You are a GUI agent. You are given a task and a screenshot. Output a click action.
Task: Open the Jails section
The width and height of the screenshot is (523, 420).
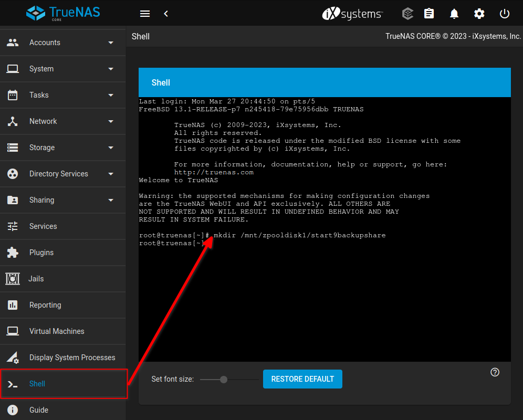(x=36, y=279)
